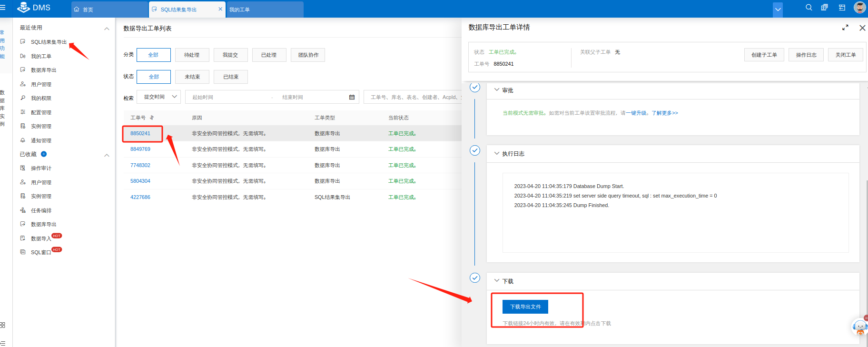Expand the header tab list dropdown arrow
868x347 pixels.
(x=778, y=9)
